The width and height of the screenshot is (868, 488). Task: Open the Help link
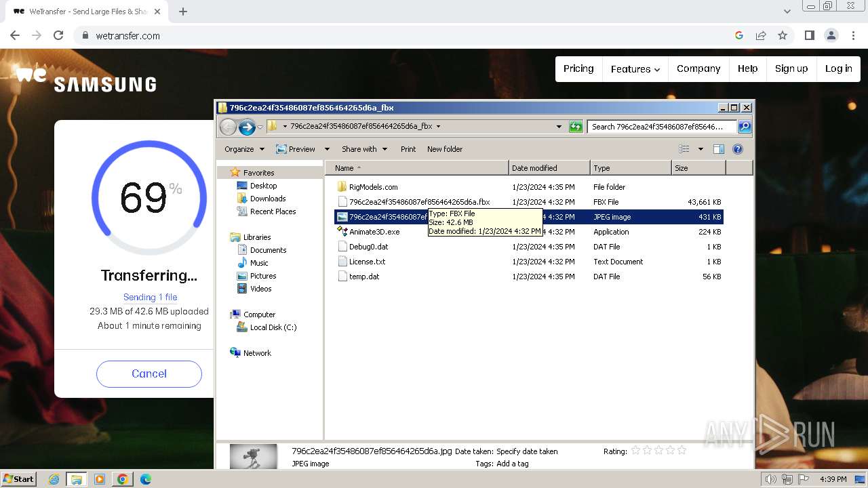point(747,68)
